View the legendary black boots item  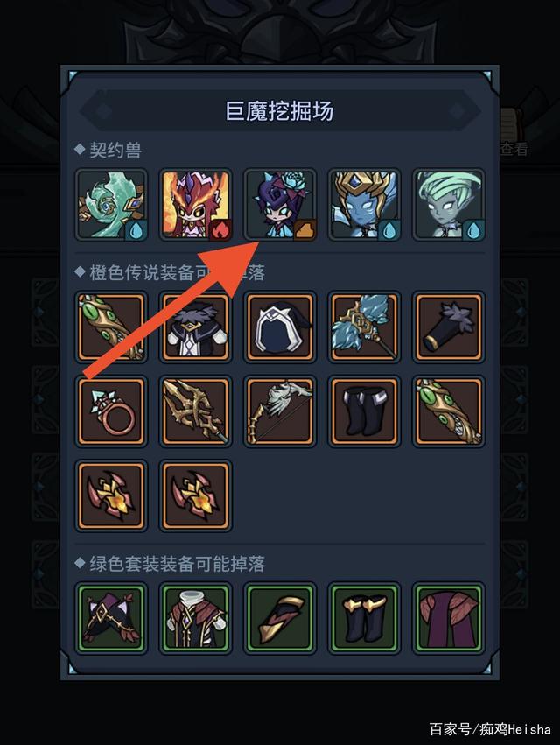(364, 411)
